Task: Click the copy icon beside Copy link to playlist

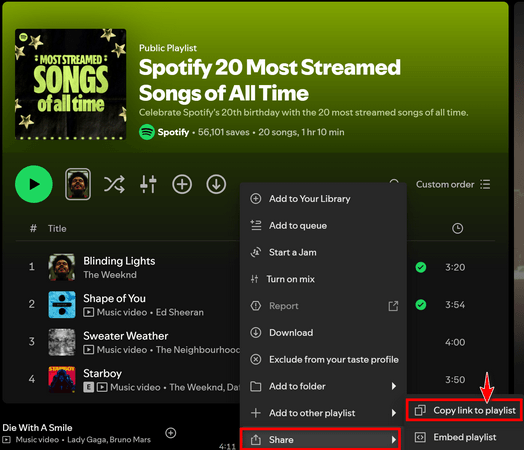Action: coord(420,410)
